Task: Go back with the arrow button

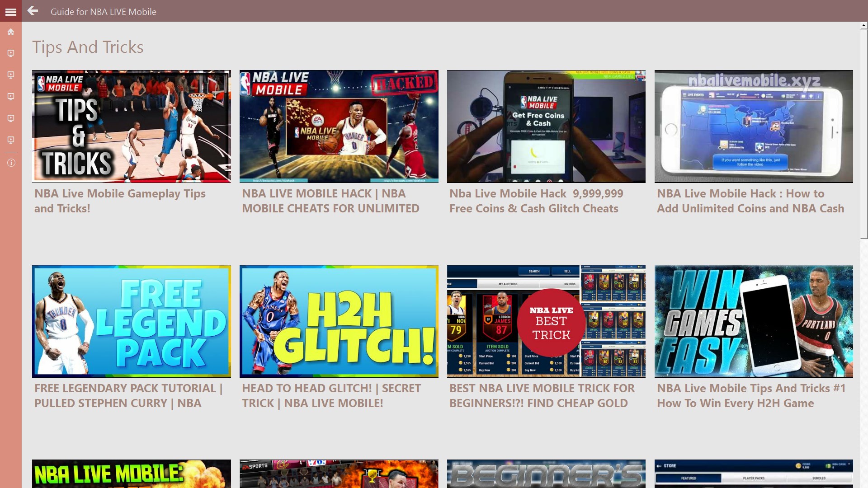Action: 33,11
